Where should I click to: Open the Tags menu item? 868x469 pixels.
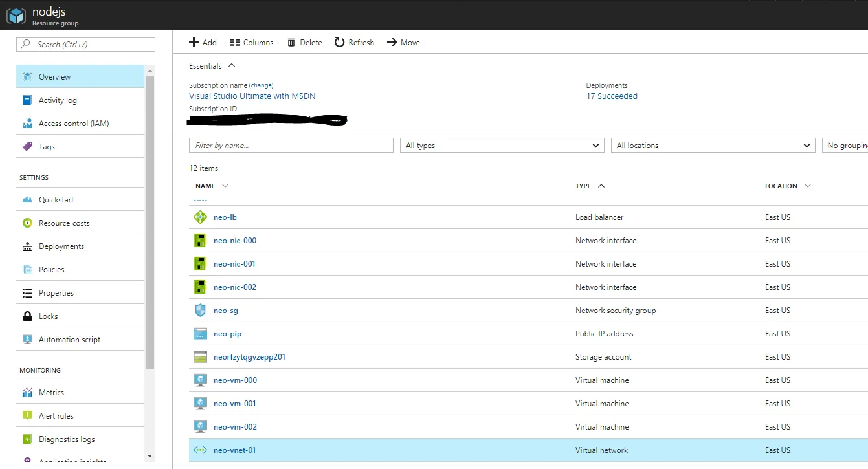[80, 147]
